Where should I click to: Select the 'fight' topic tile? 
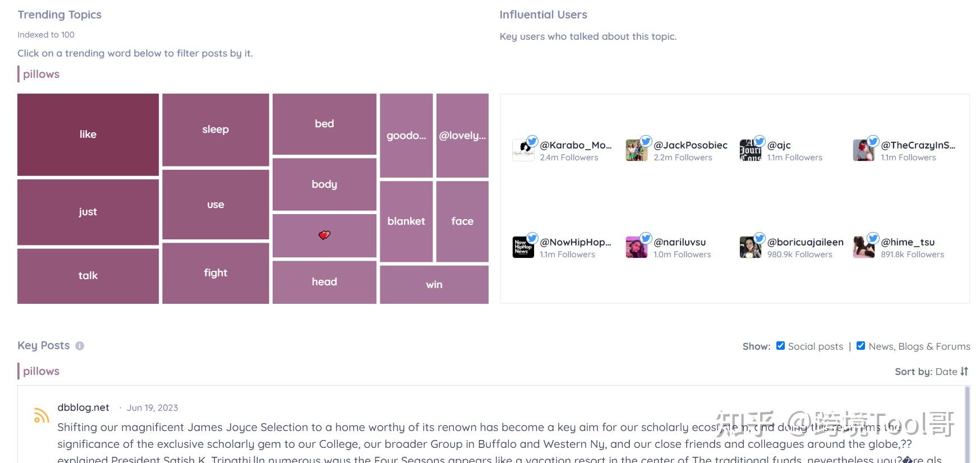(215, 273)
